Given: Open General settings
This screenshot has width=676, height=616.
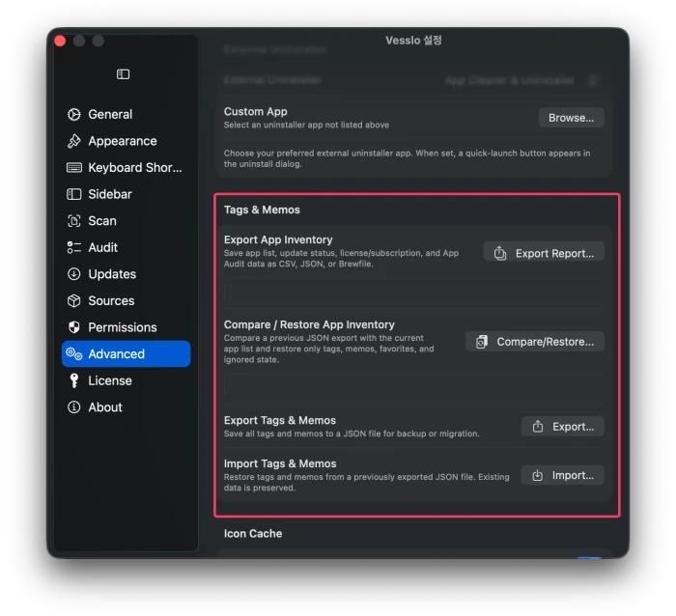Looking at the screenshot, I should (x=126, y=114).
